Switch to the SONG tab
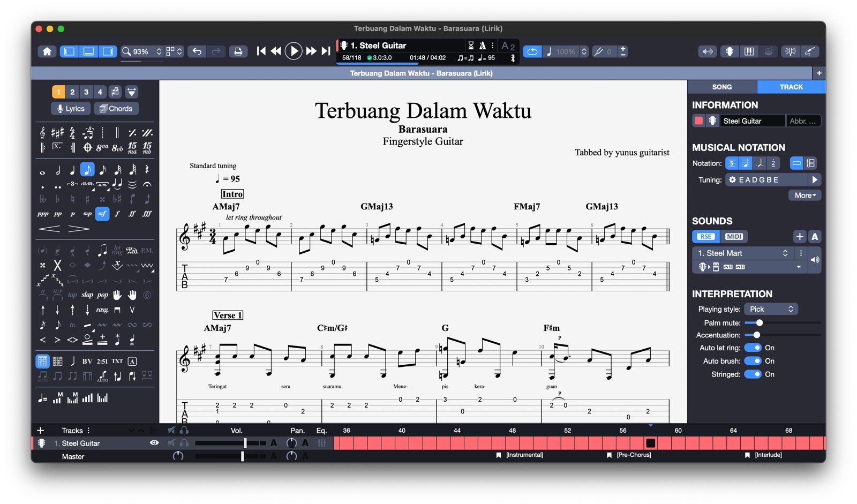This screenshot has width=857, height=504. click(x=721, y=87)
